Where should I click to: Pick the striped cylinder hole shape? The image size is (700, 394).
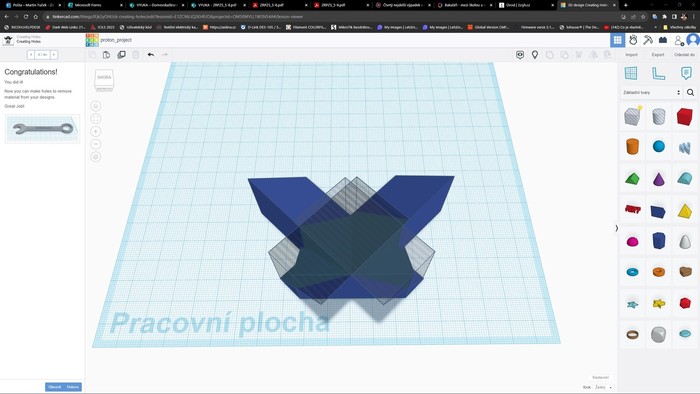click(x=658, y=116)
